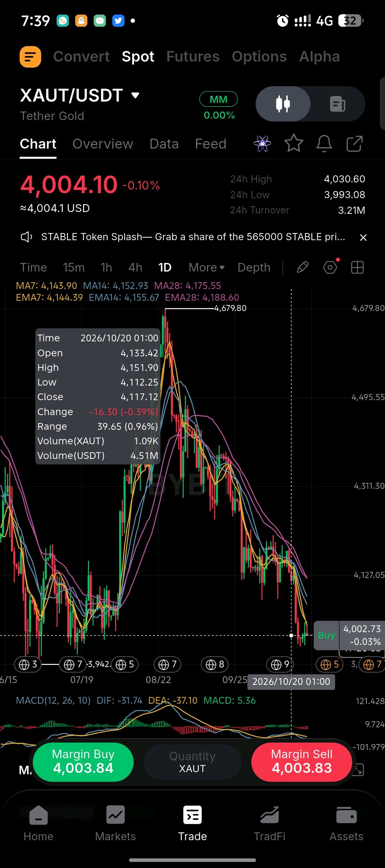Close the STABLE Token Splash banner
Screen dimensions: 385x868
point(363,237)
